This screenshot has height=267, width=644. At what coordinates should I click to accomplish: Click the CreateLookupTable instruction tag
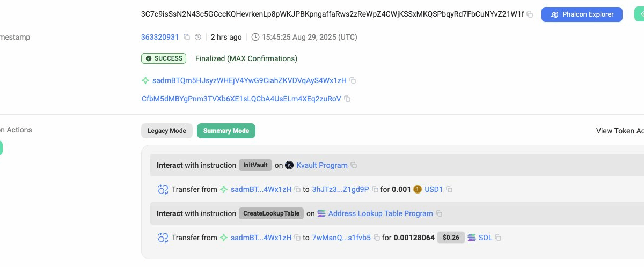click(x=271, y=213)
